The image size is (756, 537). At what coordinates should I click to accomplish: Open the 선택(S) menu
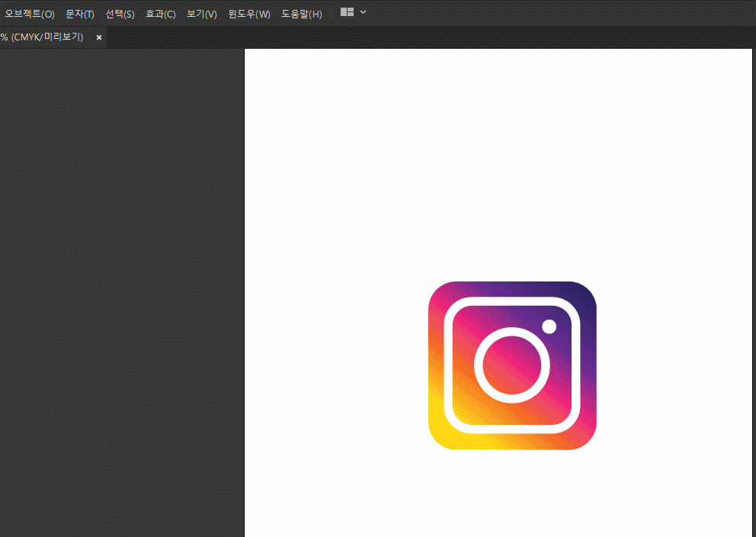pos(120,14)
